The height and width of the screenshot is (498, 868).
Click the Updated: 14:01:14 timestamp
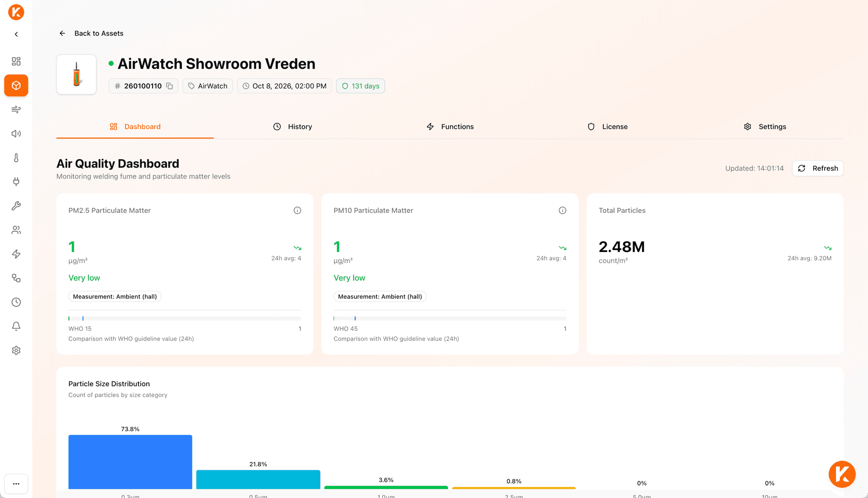(x=754, y=168)
